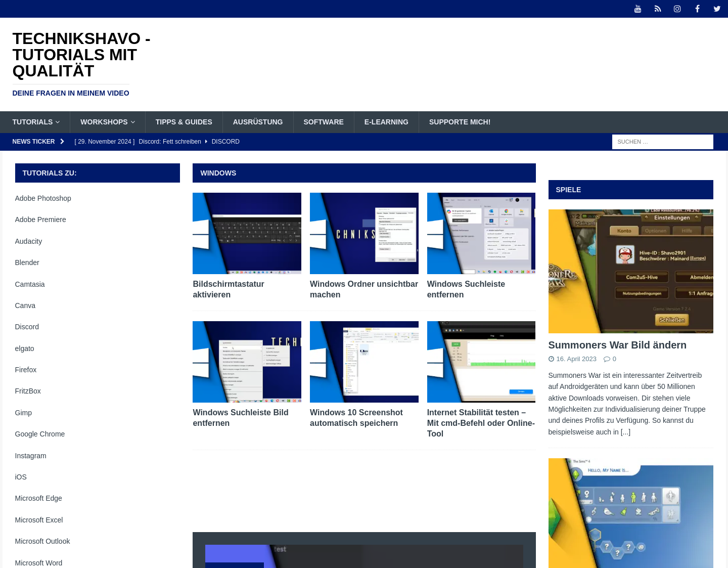Open the YouTube channel icon
Image resolution: width=728 pixels, height=568 pixels.
(x=638, y=9)
